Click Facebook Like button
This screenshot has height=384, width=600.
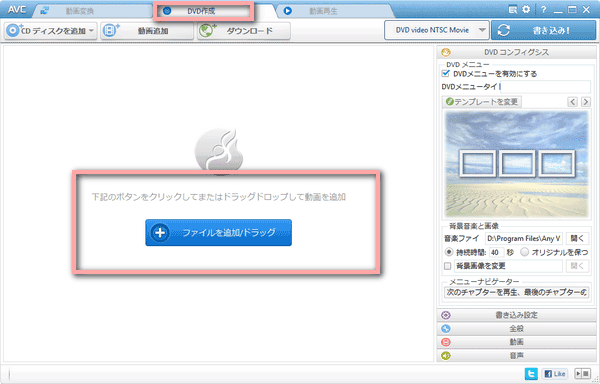click(554, 374)
